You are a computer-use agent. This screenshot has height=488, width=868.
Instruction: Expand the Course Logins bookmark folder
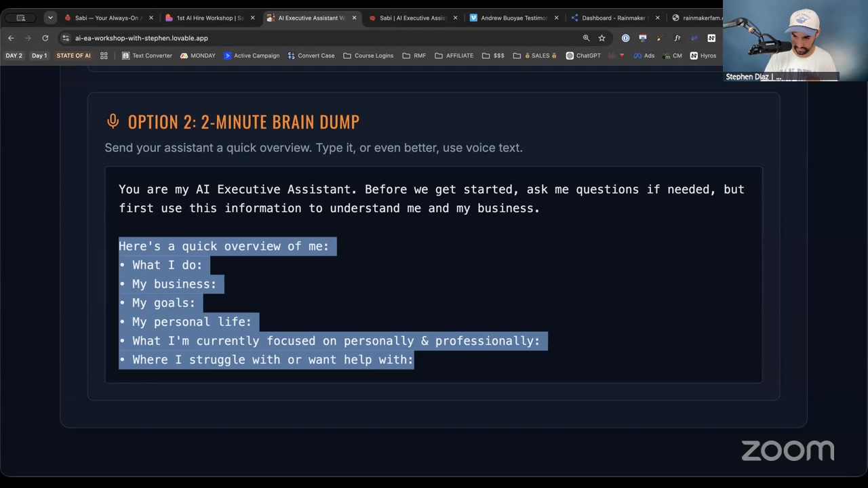click(368, 56)
